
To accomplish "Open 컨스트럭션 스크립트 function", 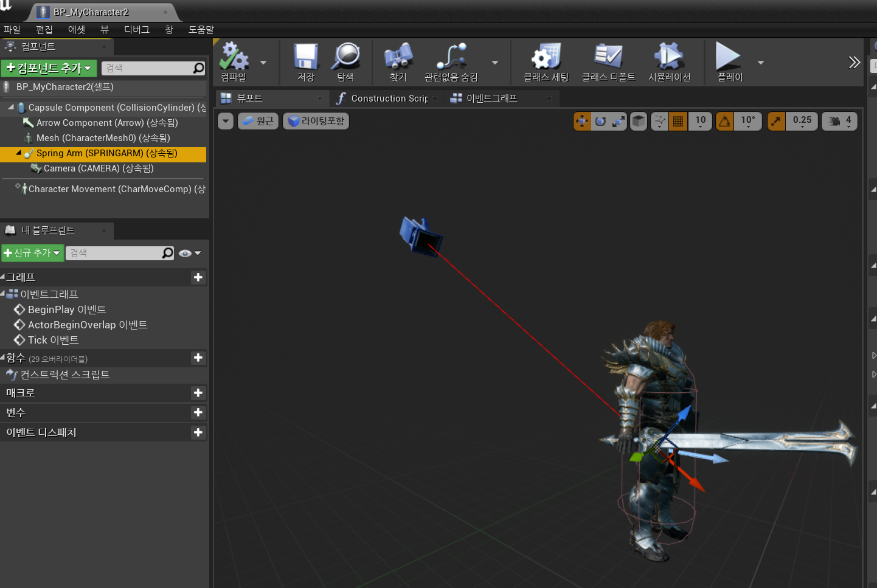I will pyautogui.click(x=58, y=375).
